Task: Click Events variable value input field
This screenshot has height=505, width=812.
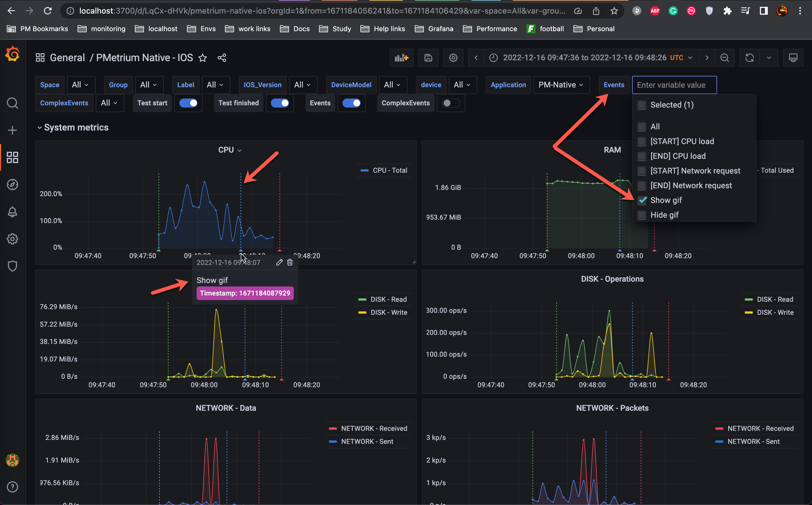Action: point(674,85)
